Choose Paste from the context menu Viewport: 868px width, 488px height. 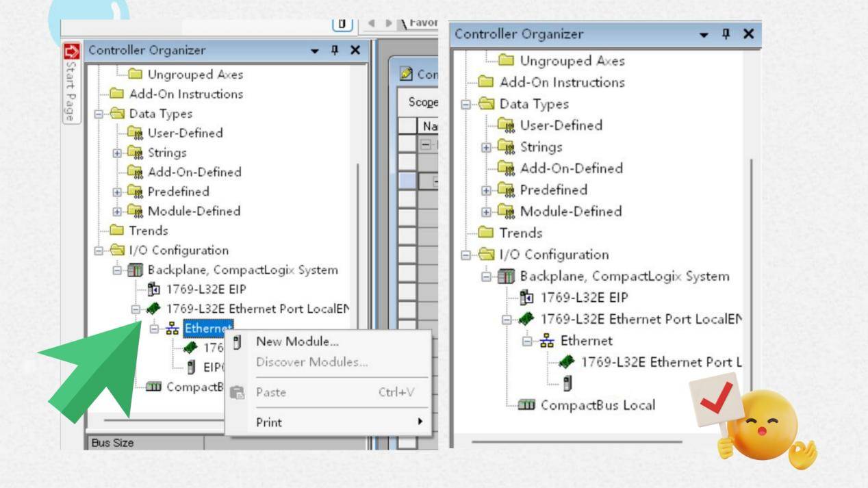[271, 392]
